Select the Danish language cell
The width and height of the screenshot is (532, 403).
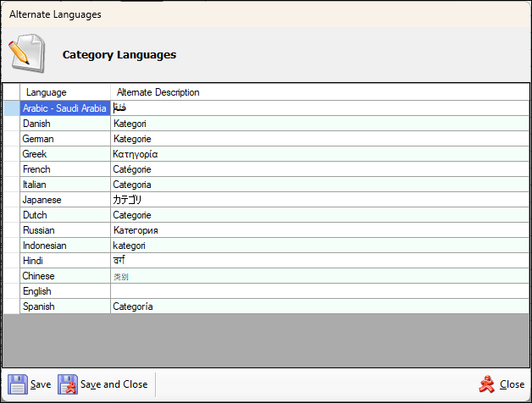[x=65, y=124]
